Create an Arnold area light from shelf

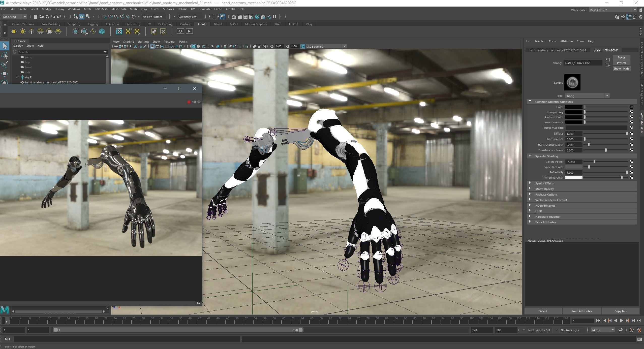pos(14,31)
